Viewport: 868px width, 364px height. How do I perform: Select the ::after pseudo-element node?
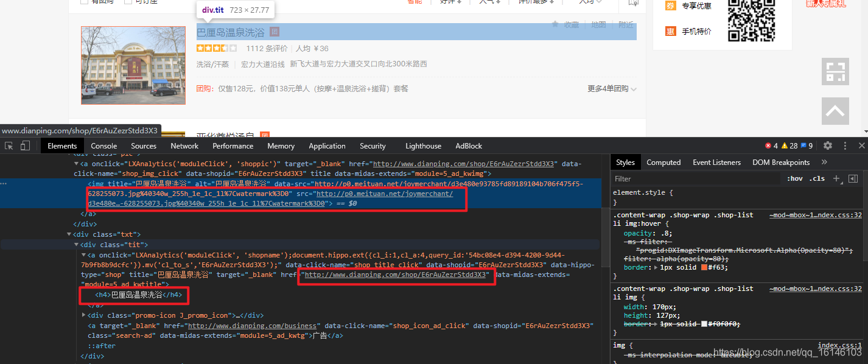tap(102, 346)
